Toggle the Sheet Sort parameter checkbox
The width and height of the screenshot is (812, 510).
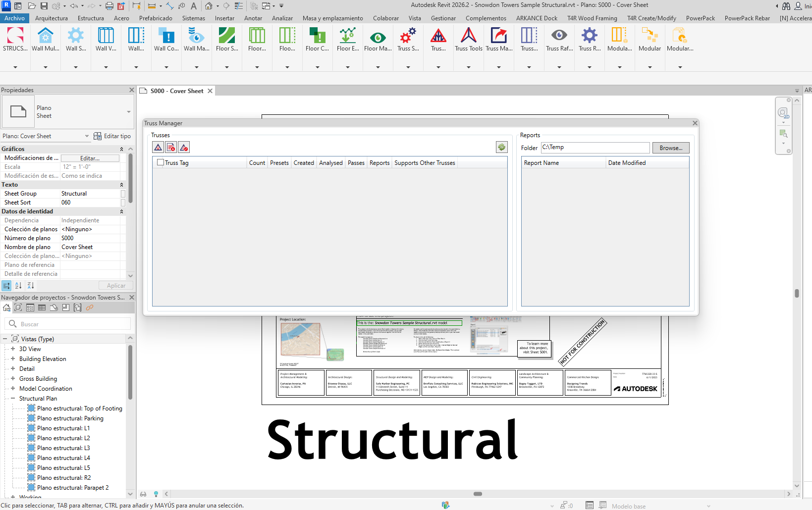tap(123, 203)
